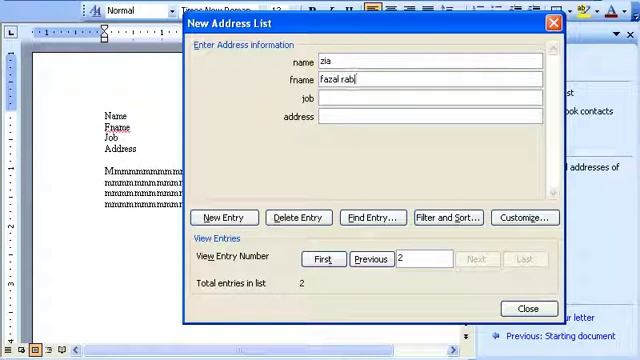Click the New Entry button
640x360 pixels.
pos(224,218)
